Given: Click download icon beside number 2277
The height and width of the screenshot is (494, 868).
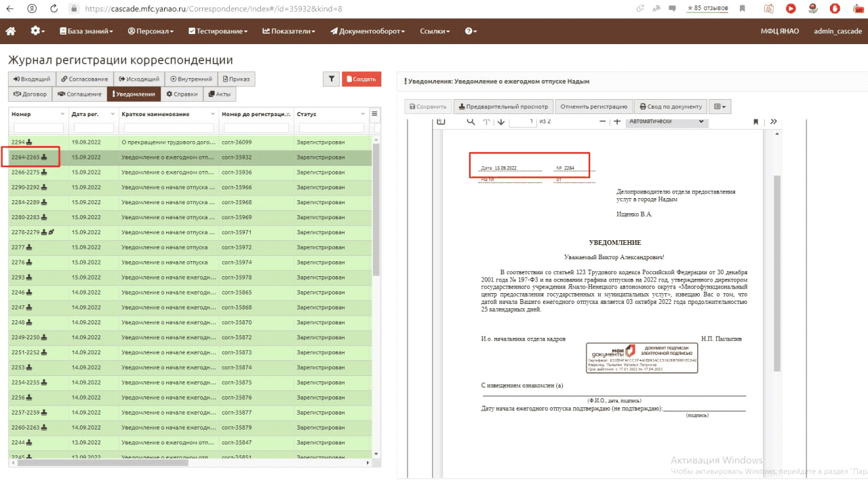Looking at the screenshot, I should 30,247.
